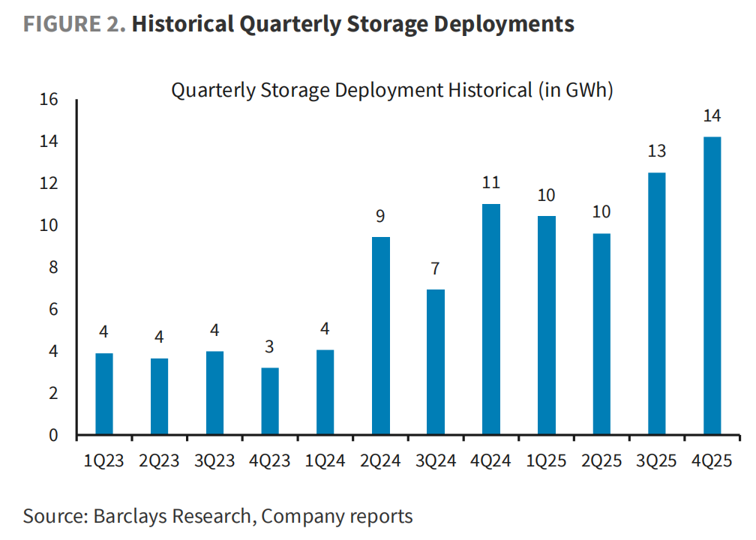Select the 3Q23 bar

tap(214, 393)
